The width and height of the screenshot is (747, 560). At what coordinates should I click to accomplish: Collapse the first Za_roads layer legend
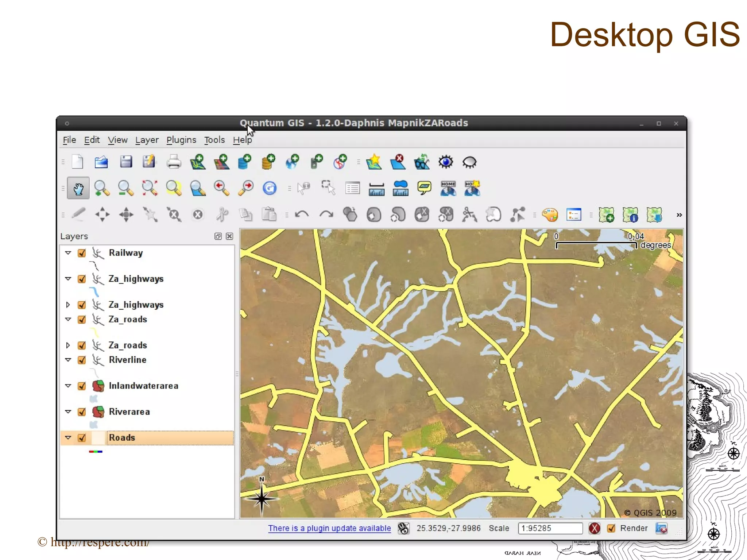point(68,319)
